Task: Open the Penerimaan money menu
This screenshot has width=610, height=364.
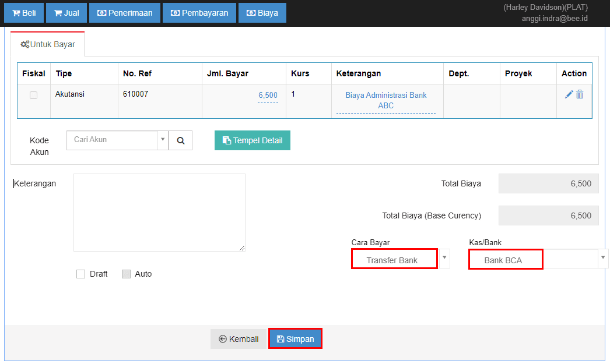Action: (125, 13)
